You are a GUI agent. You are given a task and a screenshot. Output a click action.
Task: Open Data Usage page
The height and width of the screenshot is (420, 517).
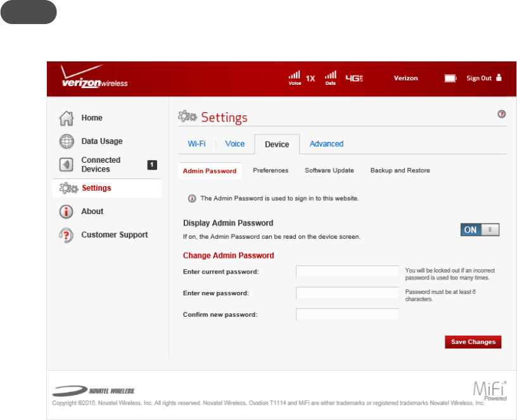click(x=102, y=141)
